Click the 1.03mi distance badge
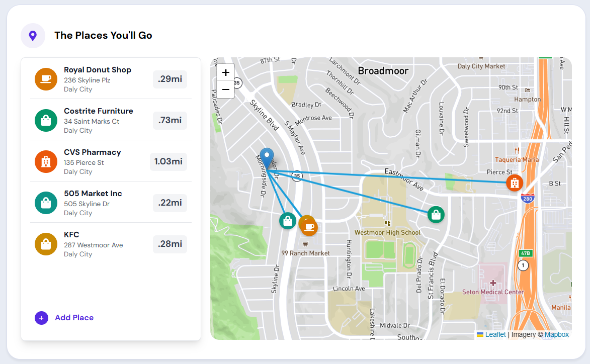This screenshot has height=364, width=590. [168, 162]
